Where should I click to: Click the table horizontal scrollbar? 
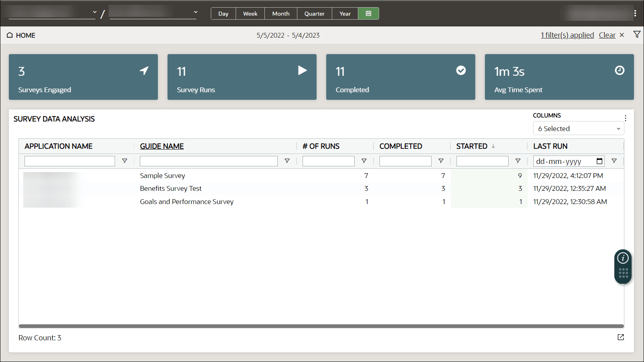pyautogui.click(x=321, y=326)
